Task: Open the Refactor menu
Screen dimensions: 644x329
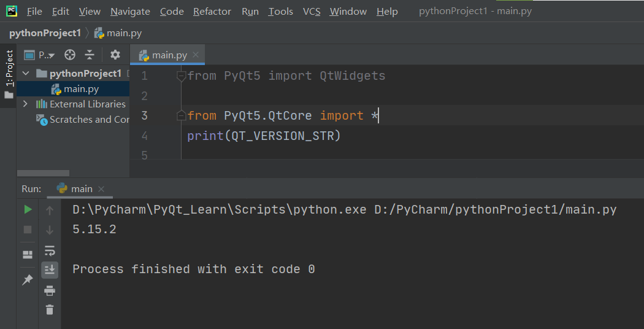Action: (212, 12)
